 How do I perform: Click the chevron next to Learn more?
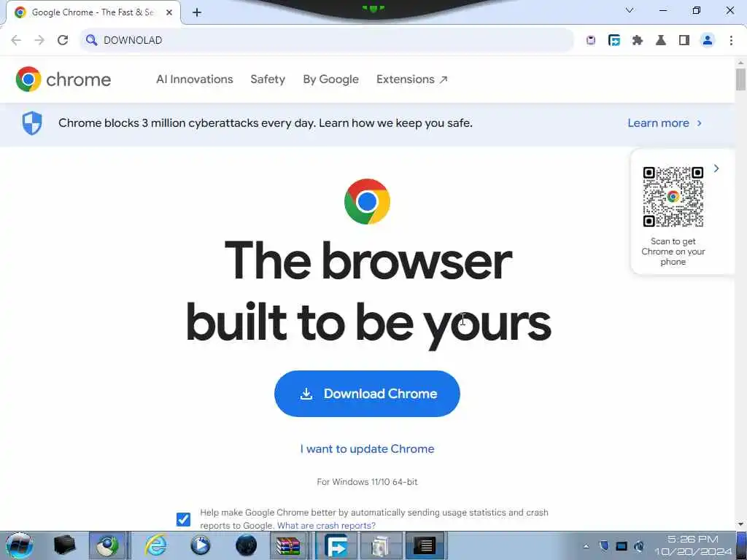click(x=700, y=122)
